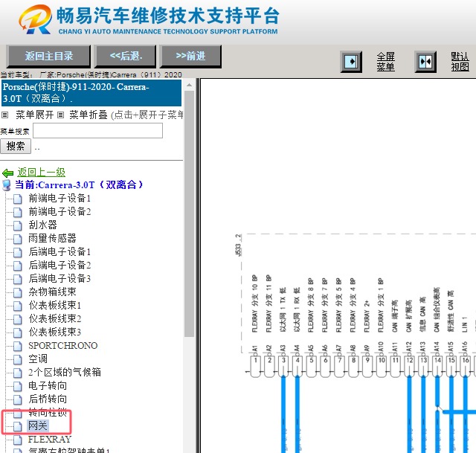
Task: Click the page icon beside FLEXRAY
Action: click(18, 440)
